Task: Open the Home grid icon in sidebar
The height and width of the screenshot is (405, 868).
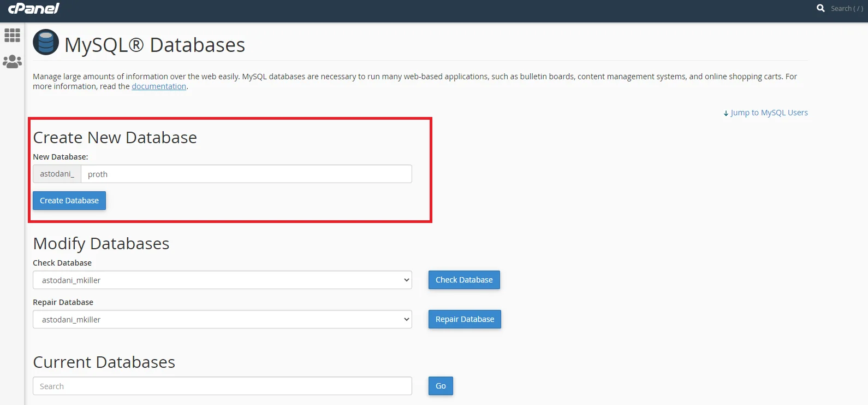Action: [x=12, y=36]
